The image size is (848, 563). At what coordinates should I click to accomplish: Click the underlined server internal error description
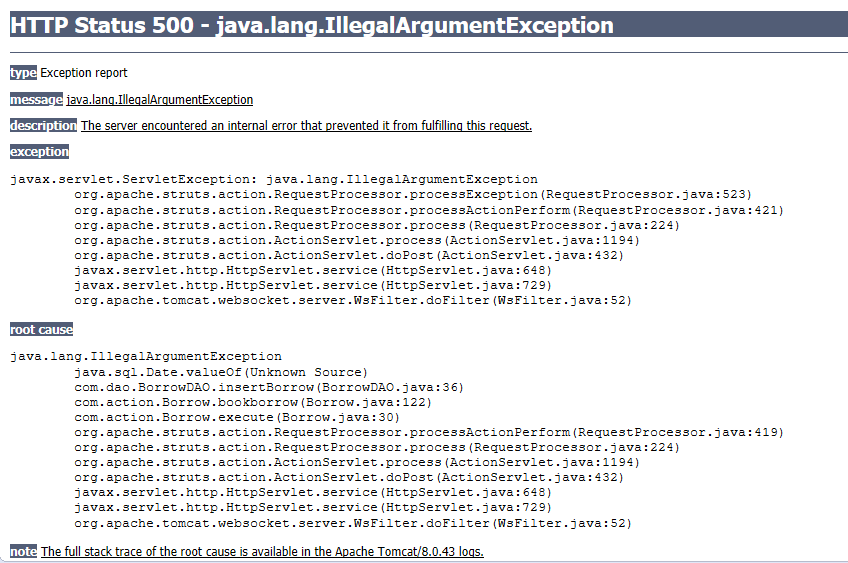tap(306, 126)
